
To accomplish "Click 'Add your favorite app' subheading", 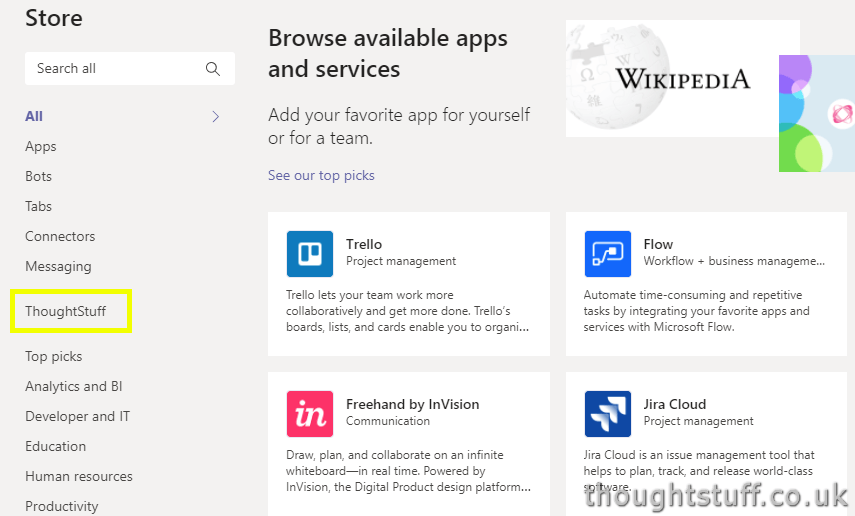I will click(399, 127).
